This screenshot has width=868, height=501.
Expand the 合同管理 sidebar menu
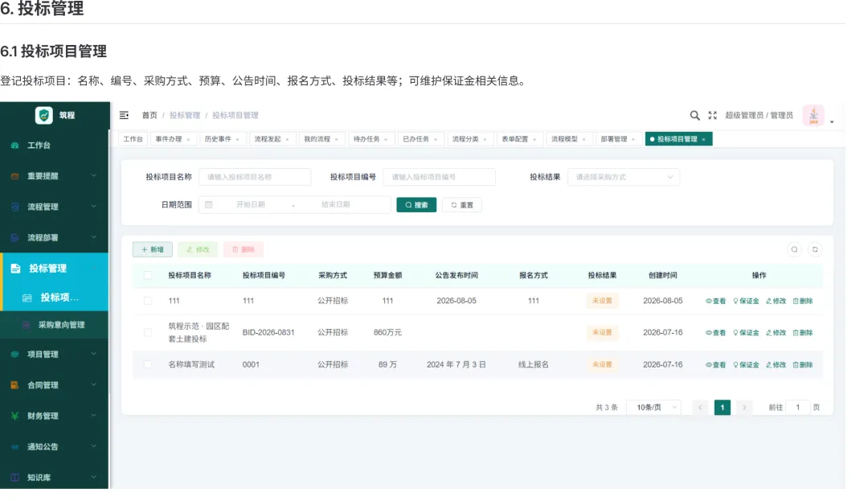tap(55, 384)
